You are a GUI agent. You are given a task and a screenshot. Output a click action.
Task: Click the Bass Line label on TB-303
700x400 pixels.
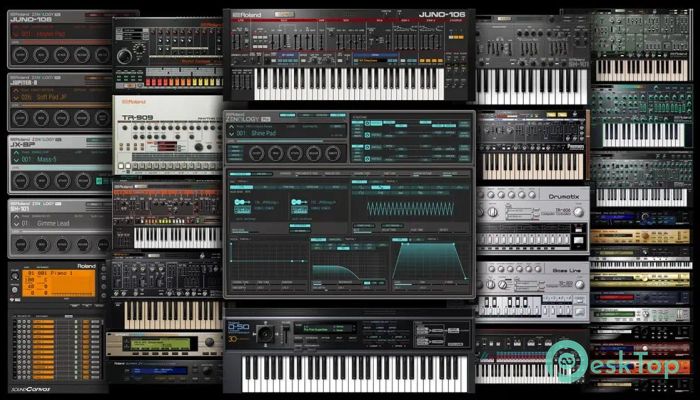tap(566, 270)
